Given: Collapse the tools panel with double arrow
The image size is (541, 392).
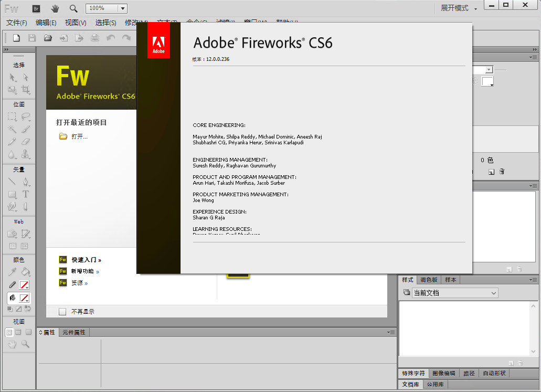Looking at the screenshot, I should [6, 50].
